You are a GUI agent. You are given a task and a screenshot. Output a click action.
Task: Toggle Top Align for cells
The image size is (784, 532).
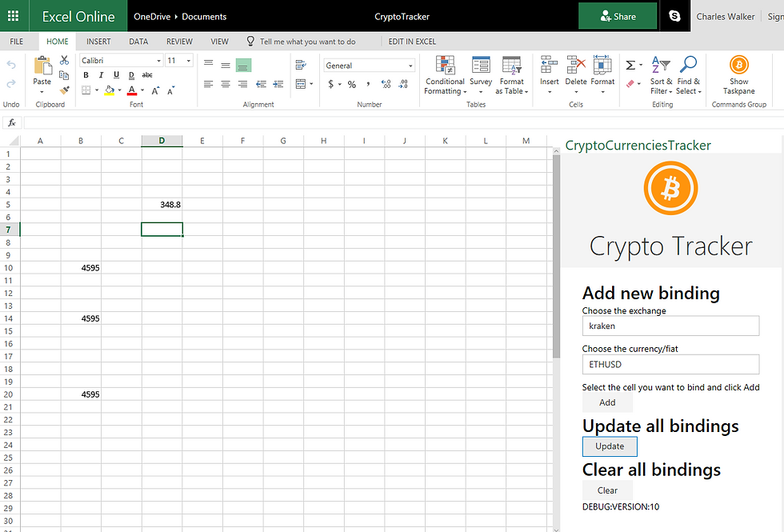[x=209, y=63]
